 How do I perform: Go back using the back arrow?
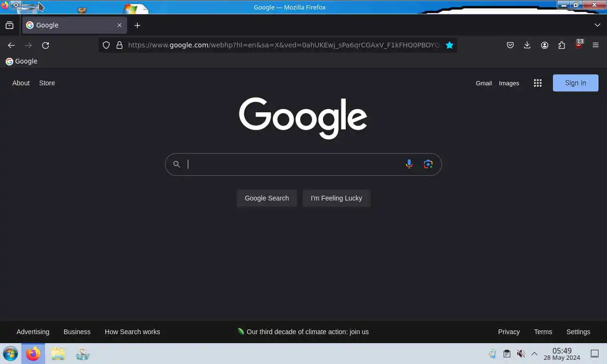[11, 45]
